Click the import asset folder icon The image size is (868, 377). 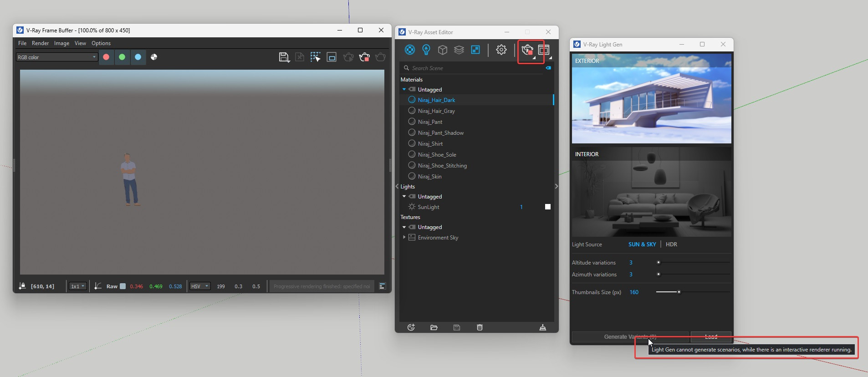point(434,327)
